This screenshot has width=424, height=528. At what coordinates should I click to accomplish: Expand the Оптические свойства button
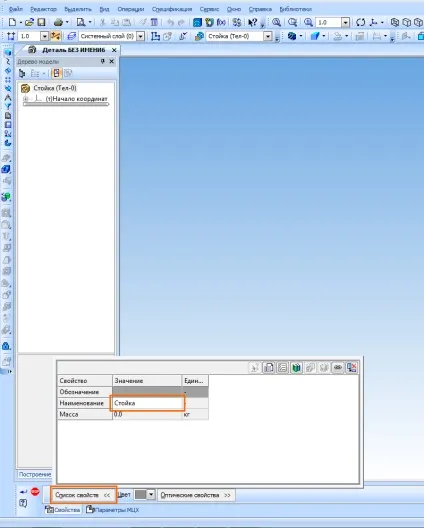tap(196, 495)
